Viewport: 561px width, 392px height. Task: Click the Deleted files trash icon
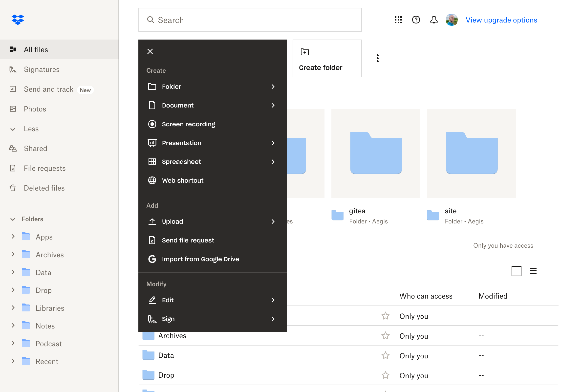13,188
